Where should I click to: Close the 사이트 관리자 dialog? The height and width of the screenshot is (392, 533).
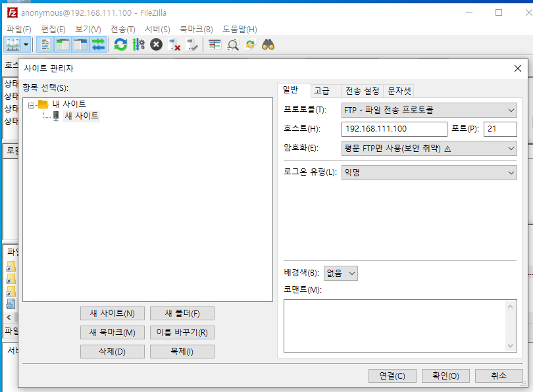518,68
